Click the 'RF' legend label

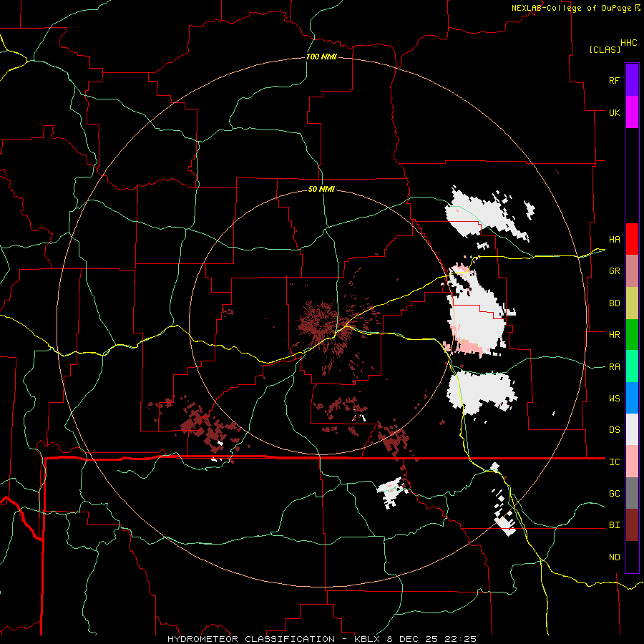[x=614, y=80]
